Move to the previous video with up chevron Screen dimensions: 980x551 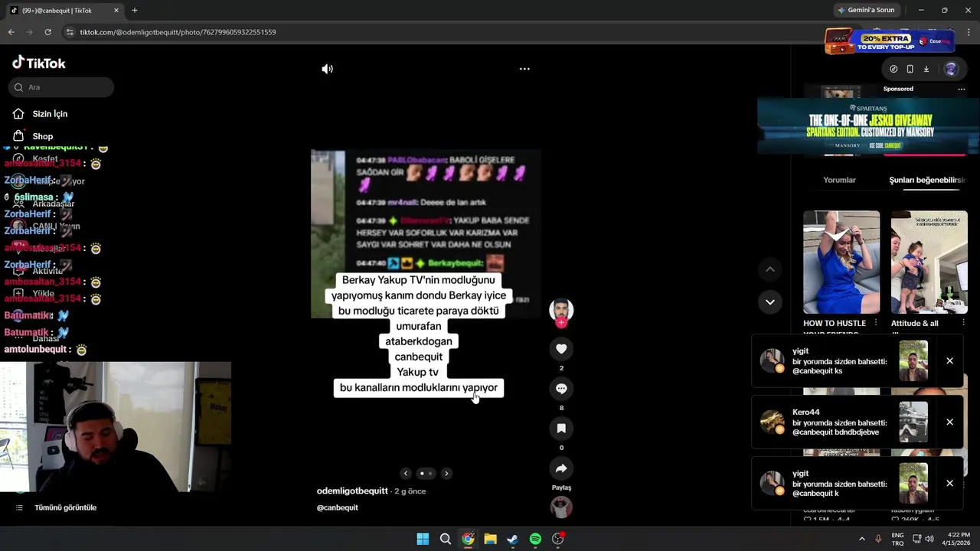(770, 269)
